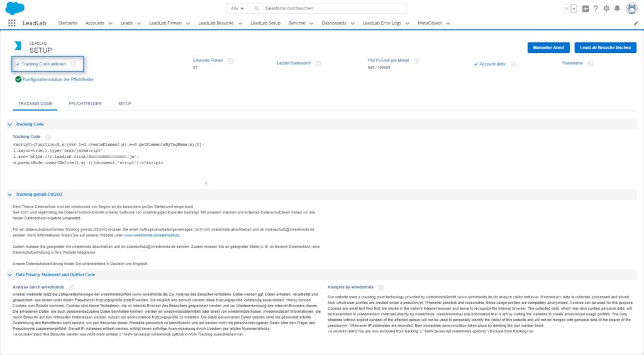Image resolution: width=644 pixels, height=355 pixels.
Task: Show info for Analysis by wiredminds
Action: (x=381, y=288)
